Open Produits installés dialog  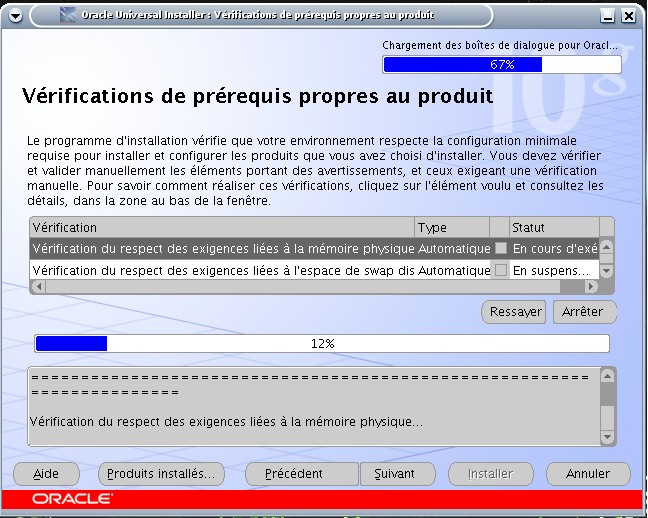coord(161,474)
